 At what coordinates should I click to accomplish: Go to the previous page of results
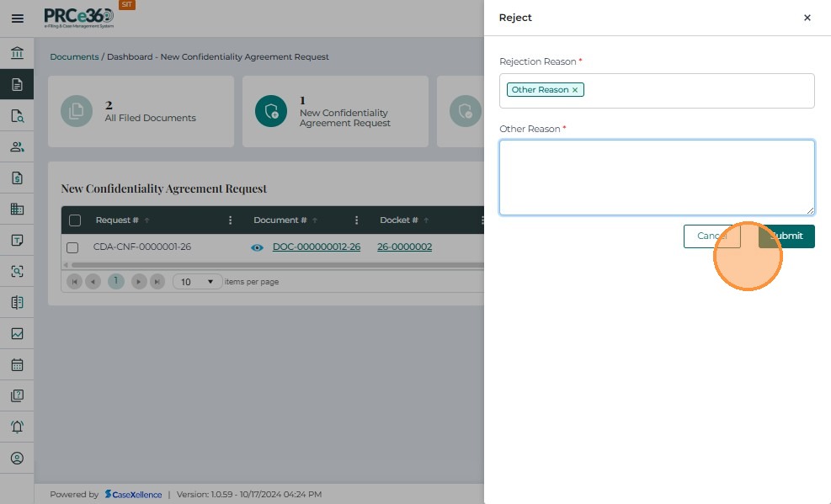coord(93,282)
